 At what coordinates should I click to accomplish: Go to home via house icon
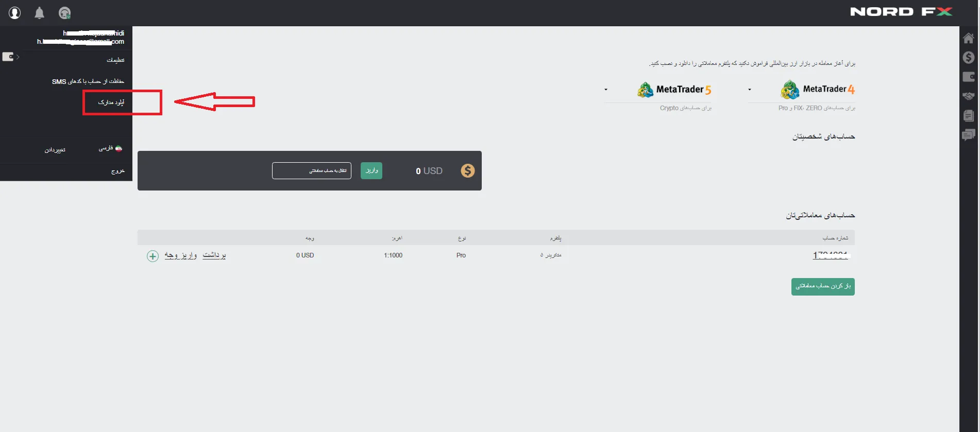pos(968,38)
